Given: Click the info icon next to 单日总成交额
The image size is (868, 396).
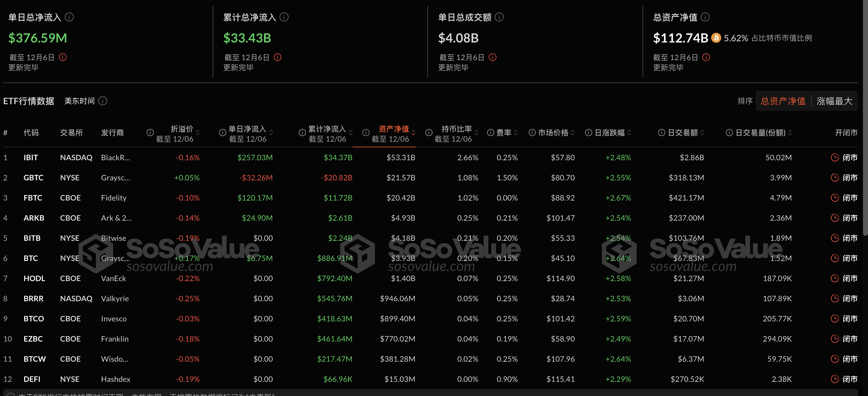Looking at the screenshot, I should [x=499, y=17].
